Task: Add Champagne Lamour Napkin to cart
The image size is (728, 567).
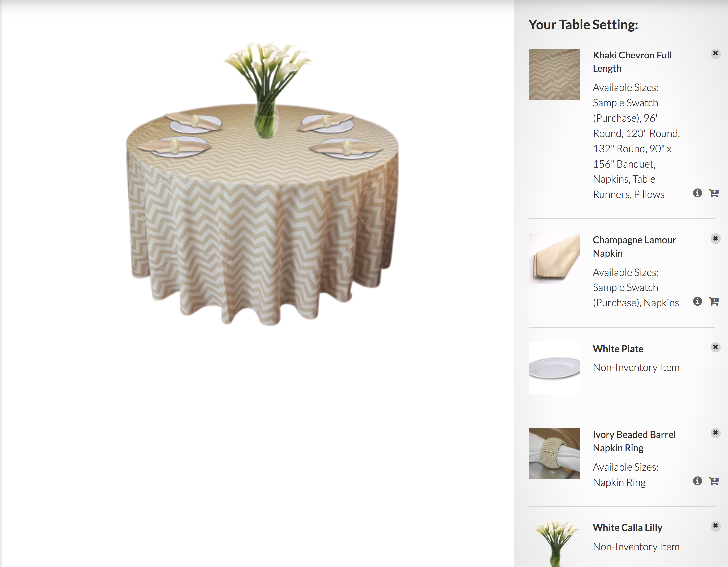Action: tap(714, 301)
